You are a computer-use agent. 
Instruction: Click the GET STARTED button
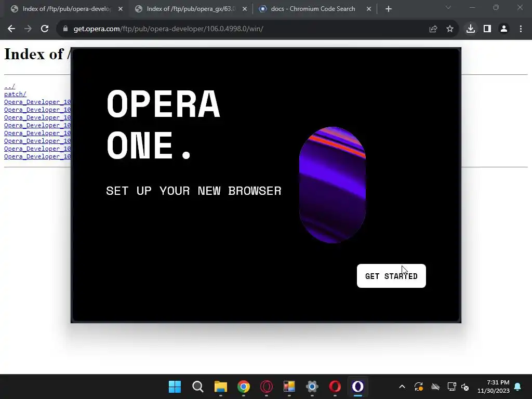(x=391, y=276)
